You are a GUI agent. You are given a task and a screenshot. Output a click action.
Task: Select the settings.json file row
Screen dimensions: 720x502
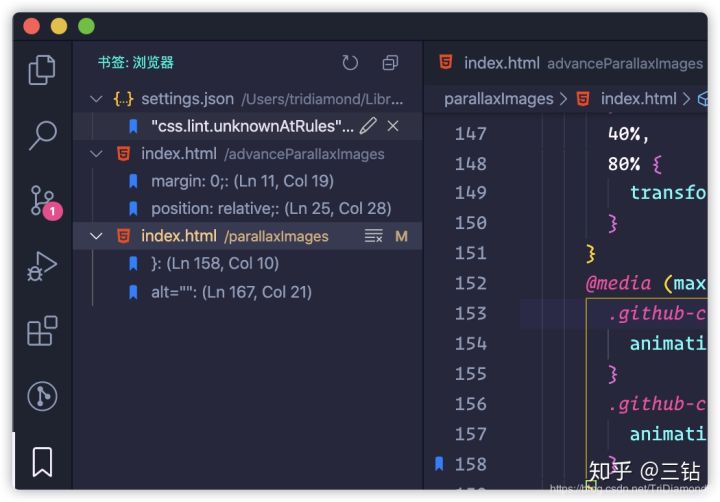click(x=248, y=99)
